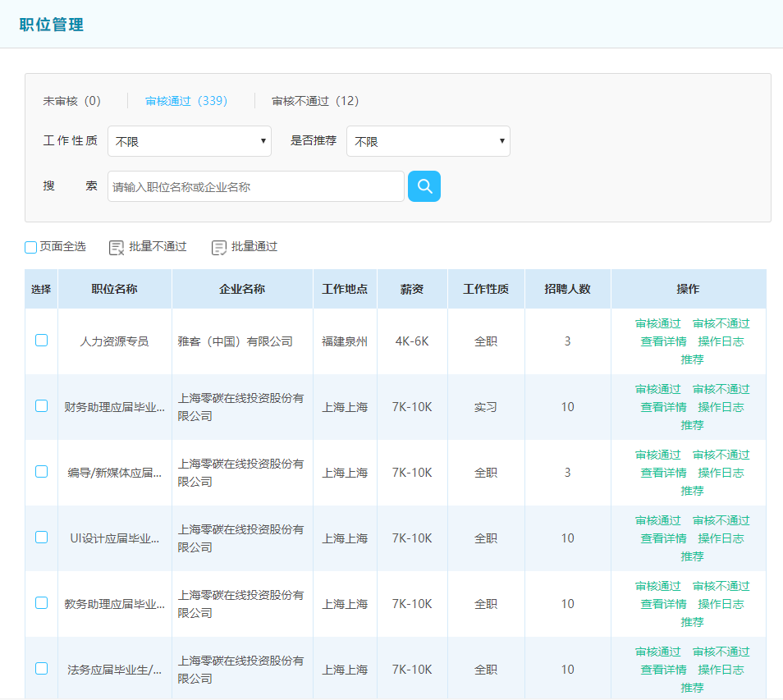Check the 财务助理应届毕业 row checkbox

(x=41, y=406)
